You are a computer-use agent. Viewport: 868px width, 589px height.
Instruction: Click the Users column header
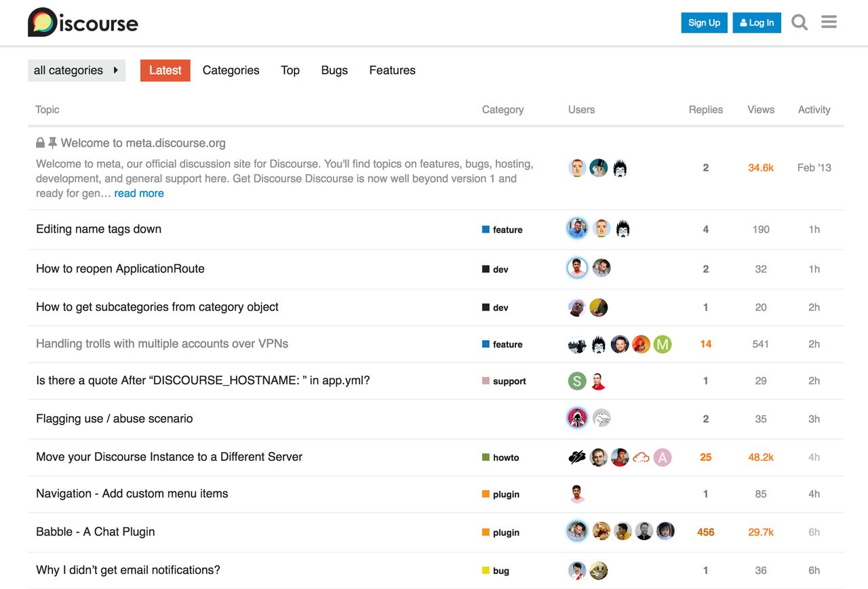coord(581,110)
